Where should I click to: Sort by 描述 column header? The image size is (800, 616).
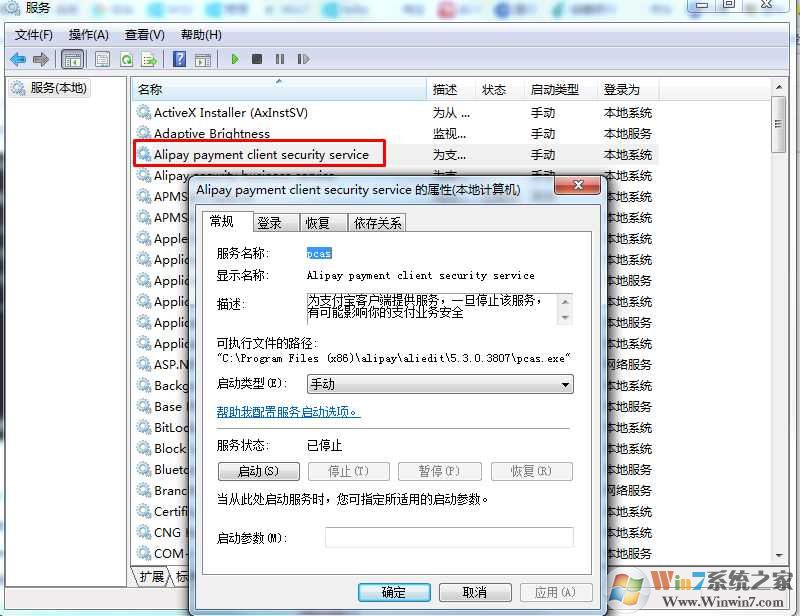pos(451,90)
